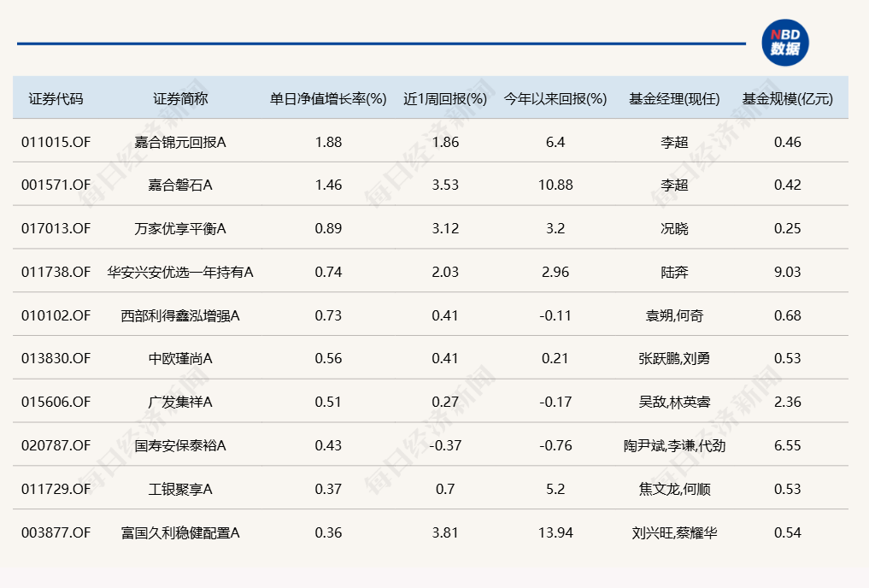Click fund name 国寿安保泰裕A
The width and height of the screenshot is (869, 588).
pyautogui.click(x=180, y=445)
